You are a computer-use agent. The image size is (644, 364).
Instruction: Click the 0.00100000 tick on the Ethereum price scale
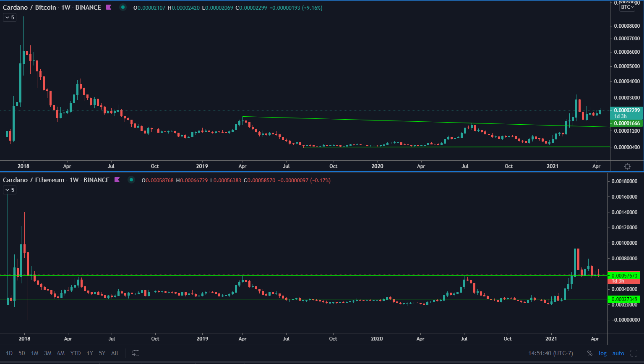tap(625, 243)
